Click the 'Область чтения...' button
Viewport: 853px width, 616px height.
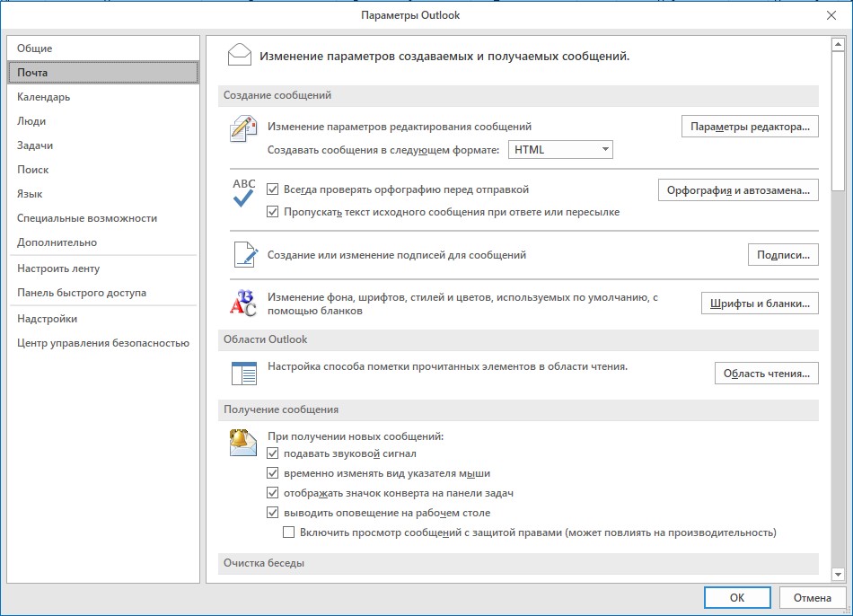766,374
